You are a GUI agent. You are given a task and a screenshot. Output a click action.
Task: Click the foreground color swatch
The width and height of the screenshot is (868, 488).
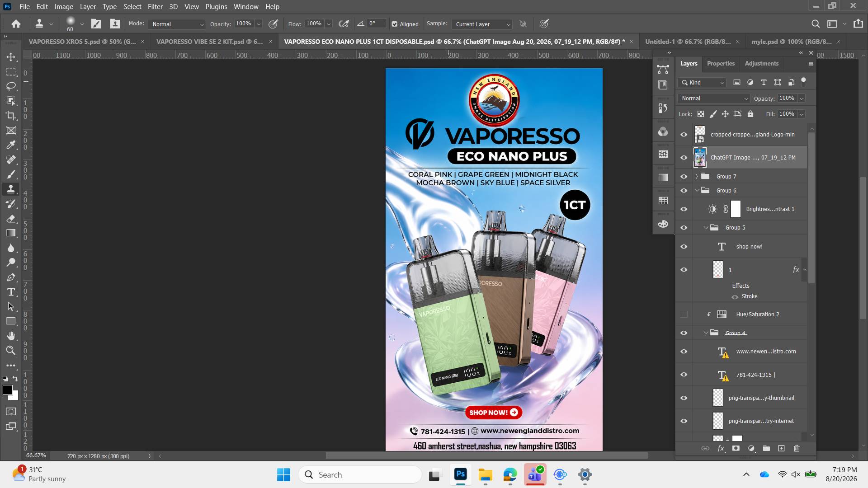[x=8, y=390]
